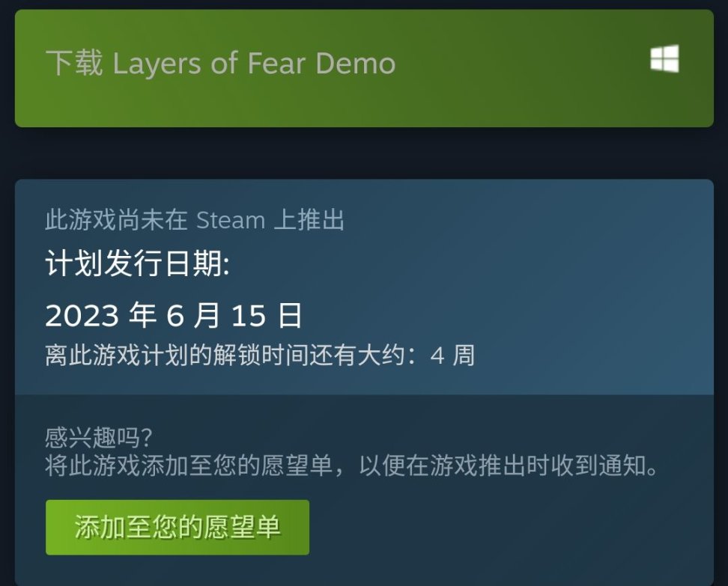The image size is (728, 586).
Task: Click the '4 周' remaining time value
Action: coord(452,355)
